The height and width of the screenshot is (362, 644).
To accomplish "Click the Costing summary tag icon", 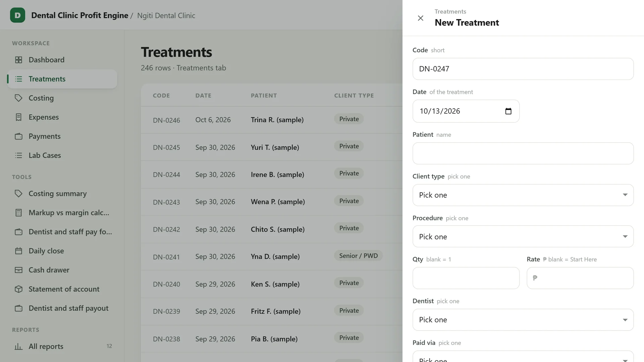I will pos(19,193).
